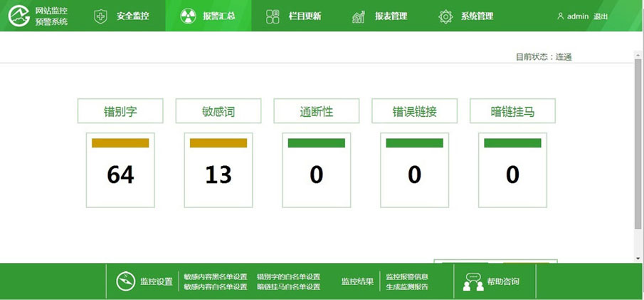The height and width of the screenshot is (300, 644).
Task: Click the 报警汇总 radiation icon
Action: click(188, 16)
